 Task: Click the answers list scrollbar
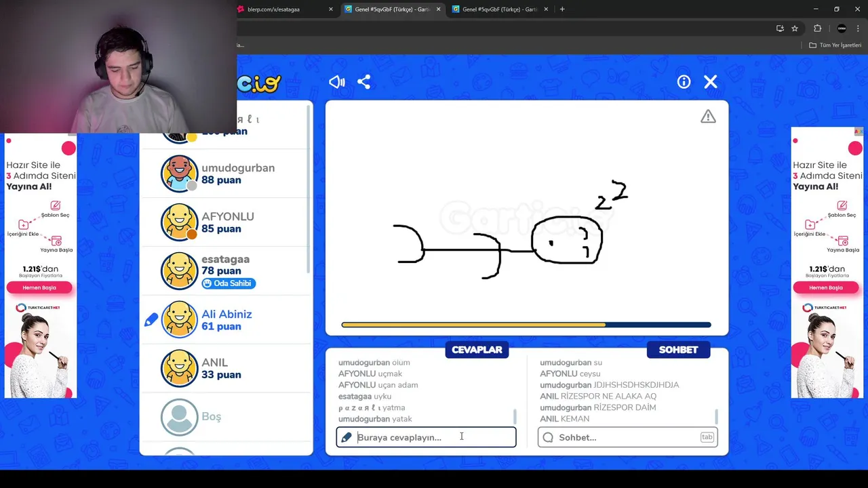(x=515, y=416)
